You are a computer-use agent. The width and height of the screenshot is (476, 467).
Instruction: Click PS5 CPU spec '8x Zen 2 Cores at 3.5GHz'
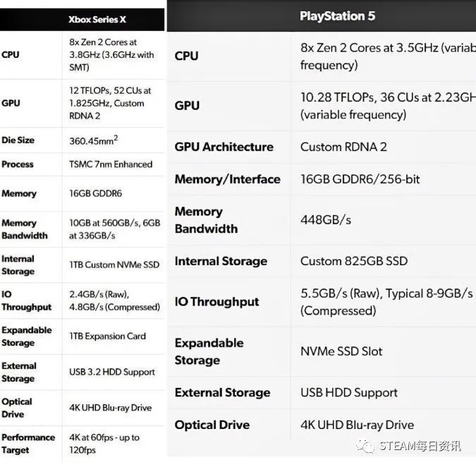[388, 56]
